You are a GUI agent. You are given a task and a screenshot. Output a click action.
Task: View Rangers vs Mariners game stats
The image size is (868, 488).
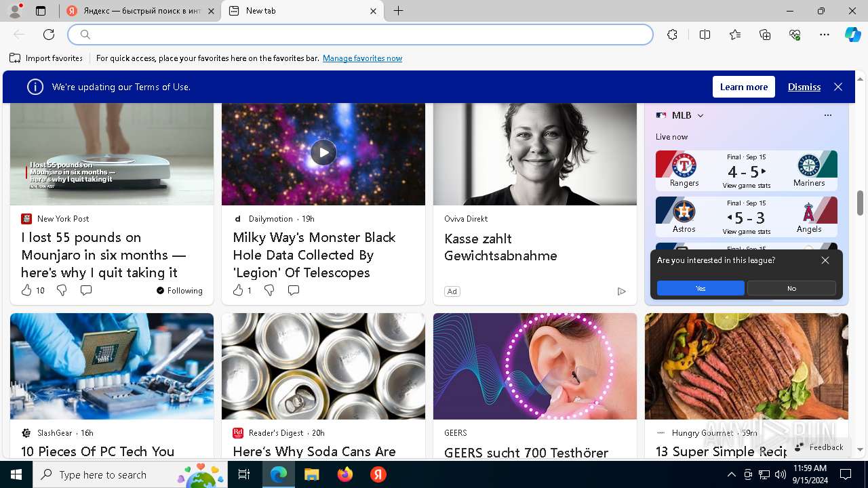746,186
